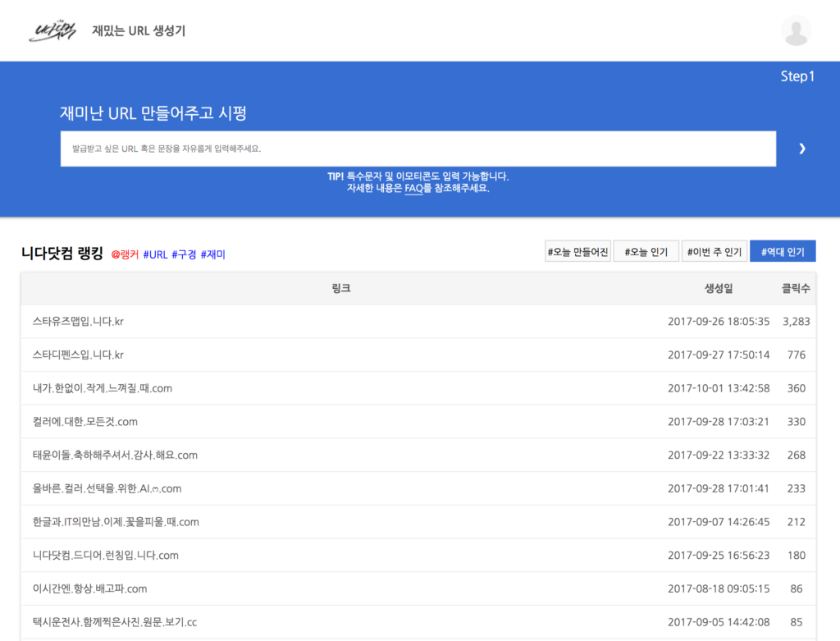
Task: Click the #URL hashtag
Action: (x=155, y=254)
